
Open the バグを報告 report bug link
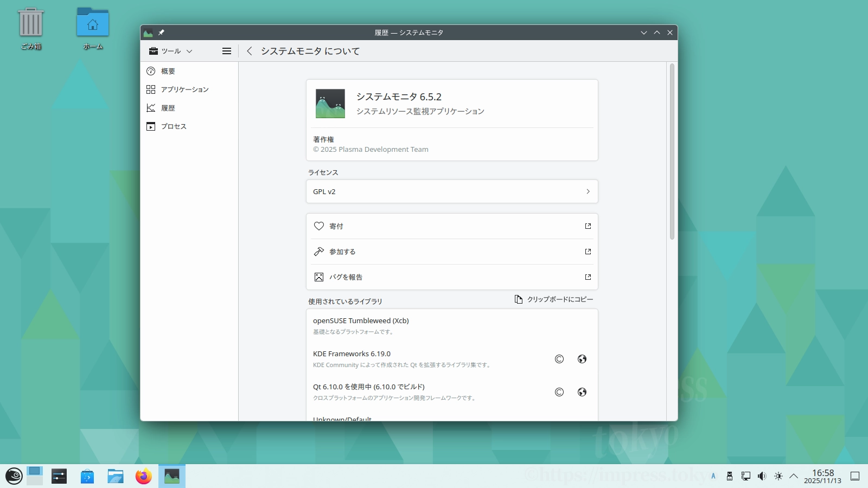[x=452, y=277]
